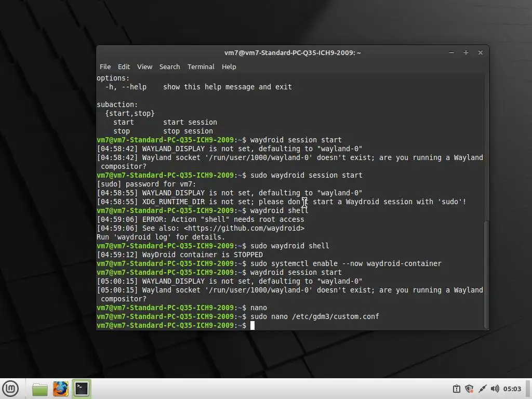
Task: Open the network connection tray icon
Action: tap(482, 389)
